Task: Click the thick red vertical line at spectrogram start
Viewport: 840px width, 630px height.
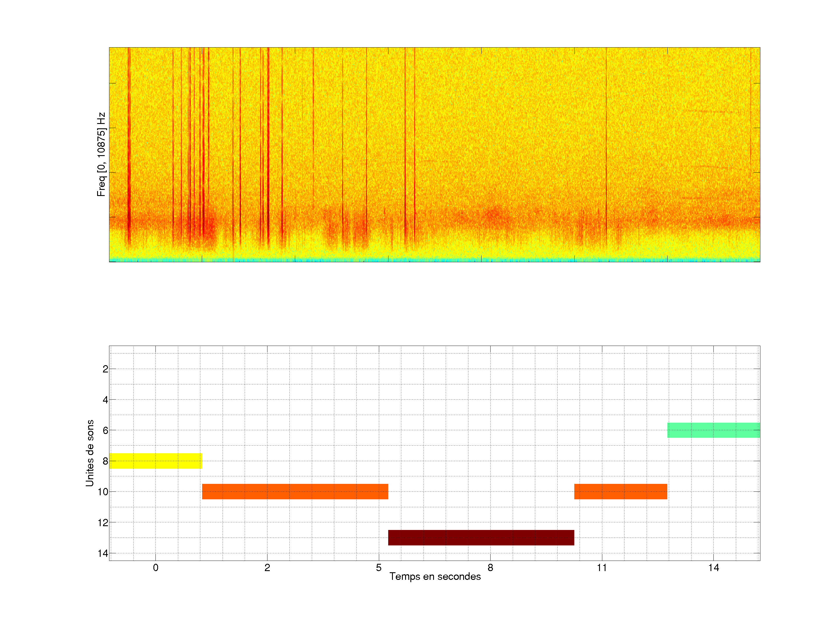Action: pyautogui.click(x=129, y=144)
